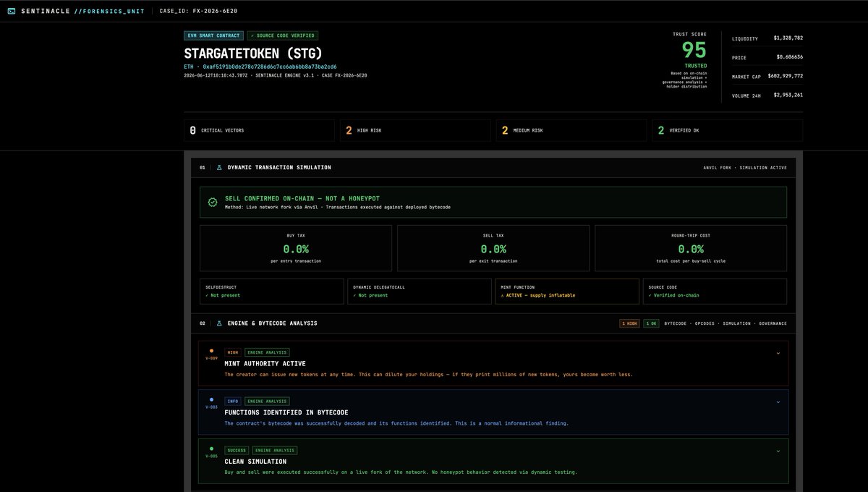Click the 1 HIGH filter badge
868x492 pixels.
pyautogui.click(x=629, y=323)
